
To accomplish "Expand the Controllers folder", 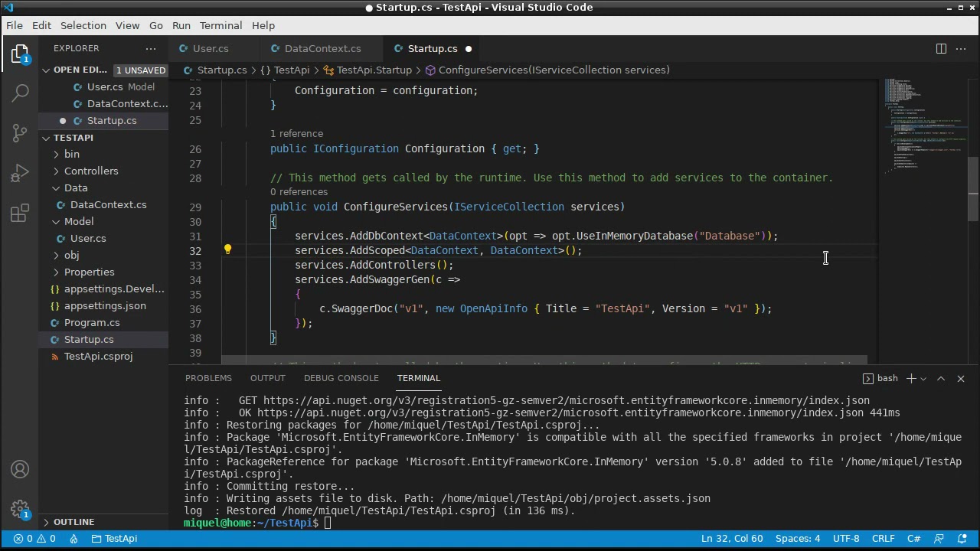I will pyautogui.click(x=91, y=171).
